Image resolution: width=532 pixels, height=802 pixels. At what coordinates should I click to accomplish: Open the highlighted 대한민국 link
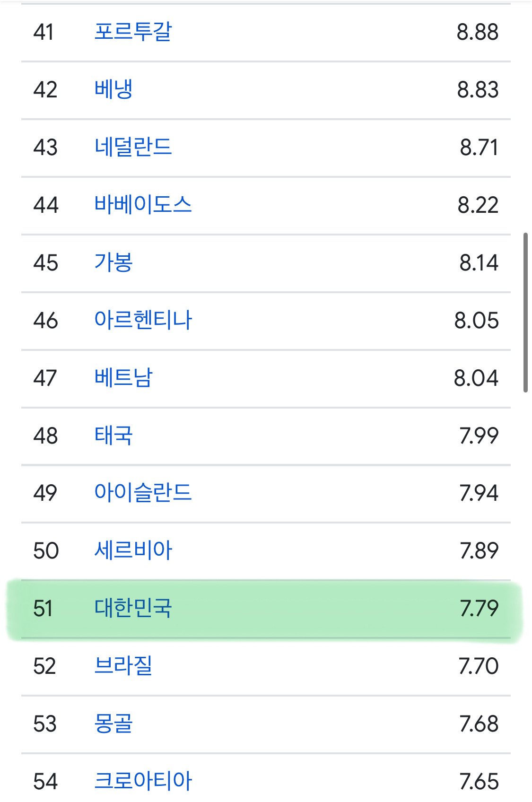133,608
